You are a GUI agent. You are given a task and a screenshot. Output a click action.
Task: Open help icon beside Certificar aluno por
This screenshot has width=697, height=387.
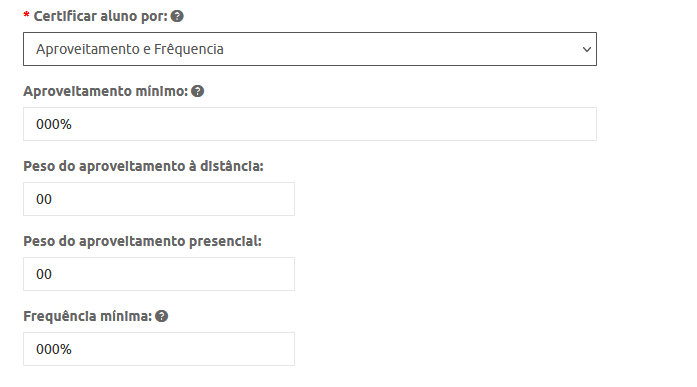(177, 16)
